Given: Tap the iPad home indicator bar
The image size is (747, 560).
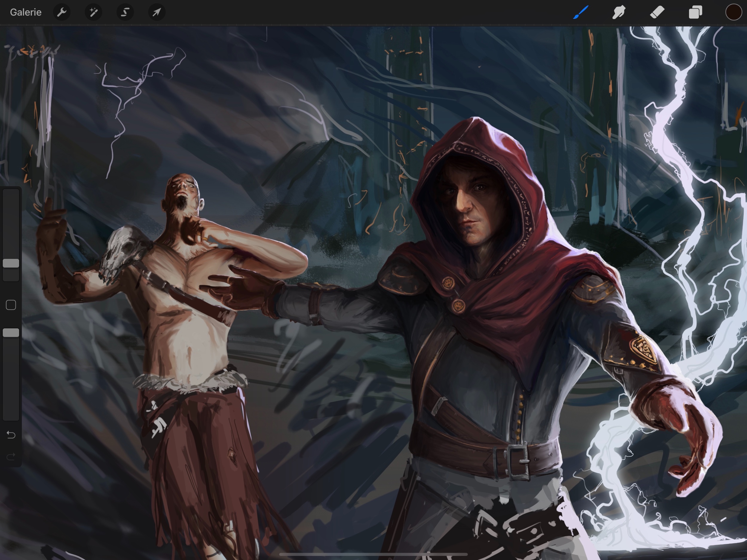Looking at the screenshot, I should pos(373,554).
